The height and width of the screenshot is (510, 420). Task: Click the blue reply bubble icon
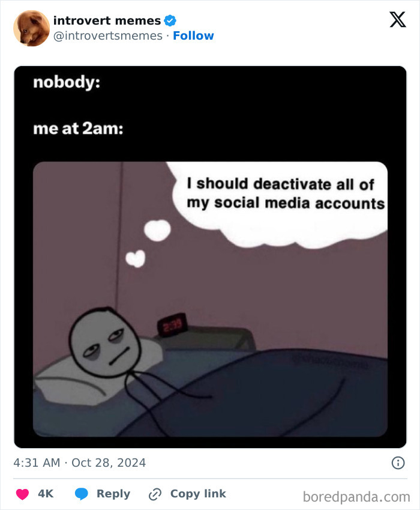[x=82, y=494]
